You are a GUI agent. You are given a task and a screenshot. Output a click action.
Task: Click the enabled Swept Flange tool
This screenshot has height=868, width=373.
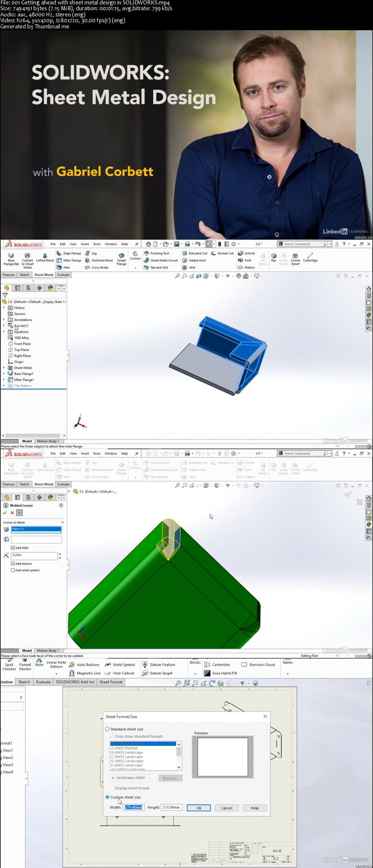(x=121, y=259)
